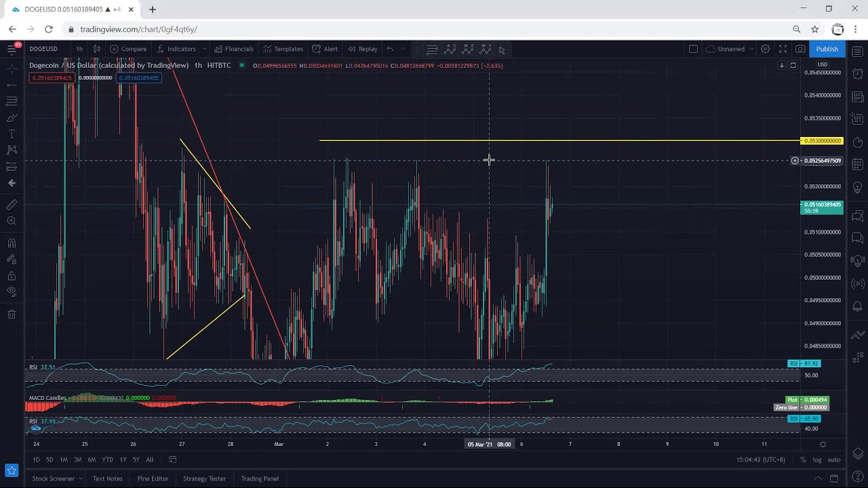Click horizontal lines tool in floating toolbar

click(x=432, y=49)
